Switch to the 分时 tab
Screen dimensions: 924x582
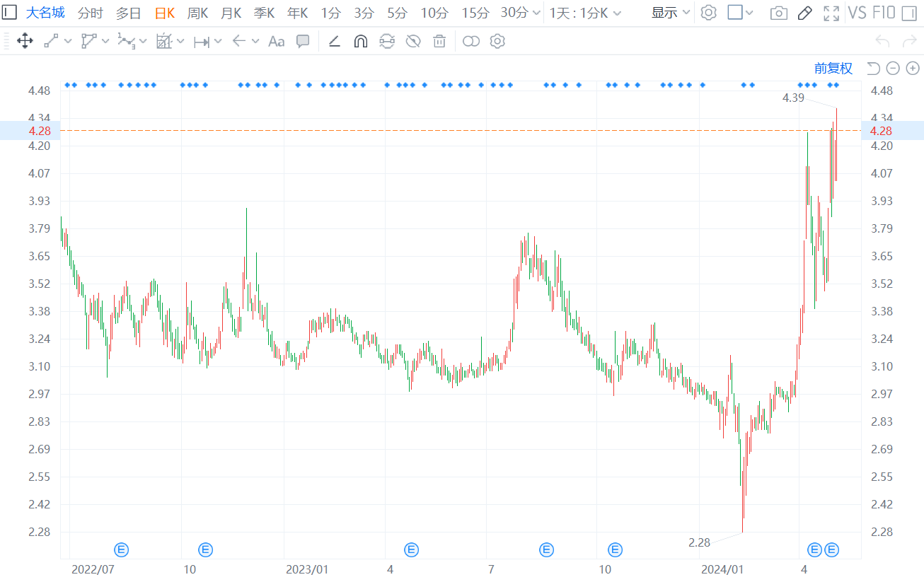90,13
